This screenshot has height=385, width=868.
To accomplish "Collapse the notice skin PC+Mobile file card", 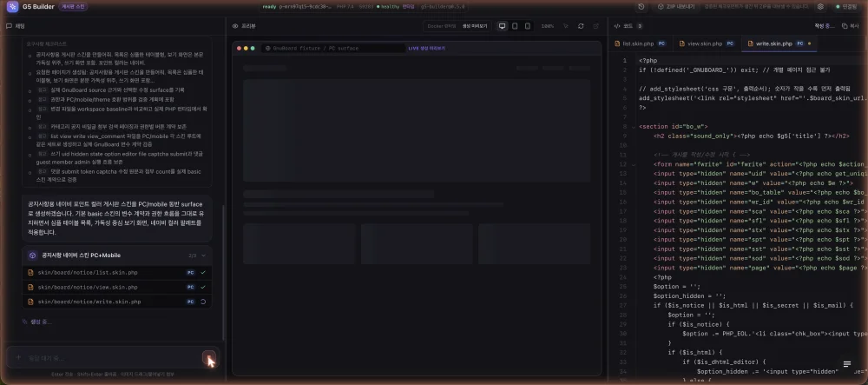I will pos(203,256).
